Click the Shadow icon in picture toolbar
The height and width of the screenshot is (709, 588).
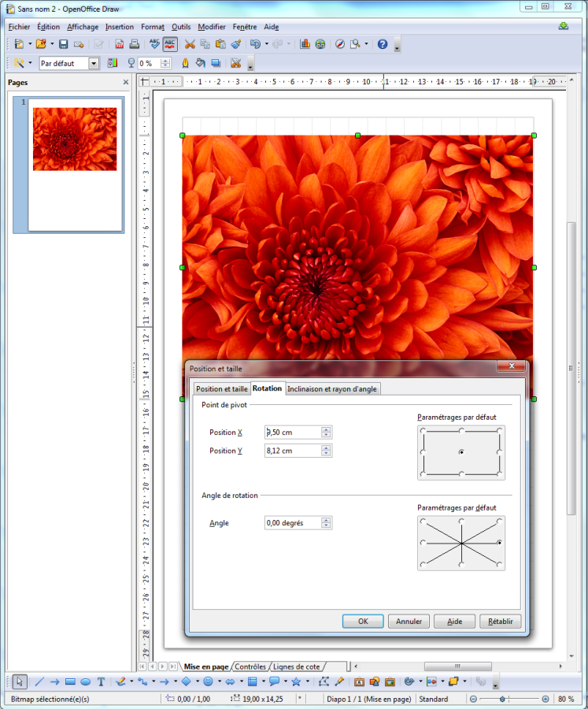(216, 63)
